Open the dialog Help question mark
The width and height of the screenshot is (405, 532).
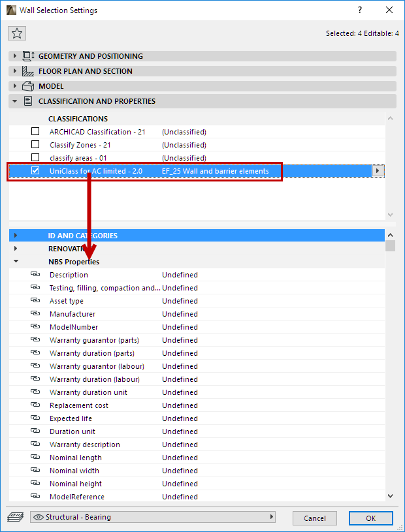point(360,10)
